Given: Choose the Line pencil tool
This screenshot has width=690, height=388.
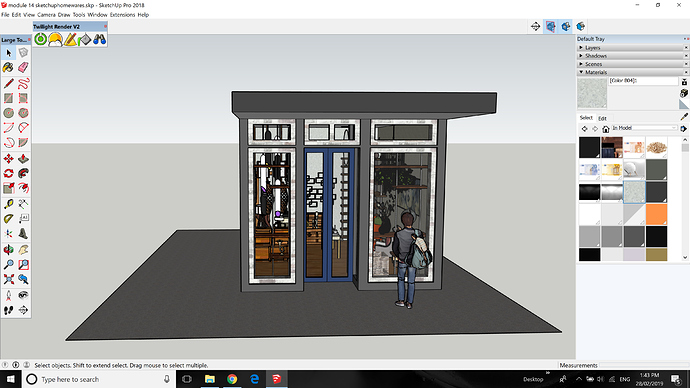Looking at the screenshot, I should (x=8, y=83).
